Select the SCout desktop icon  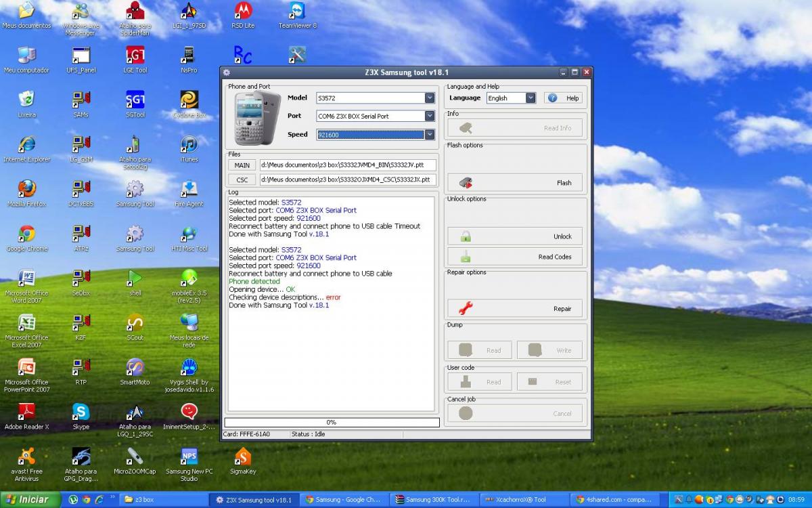[x=135, y=327]
